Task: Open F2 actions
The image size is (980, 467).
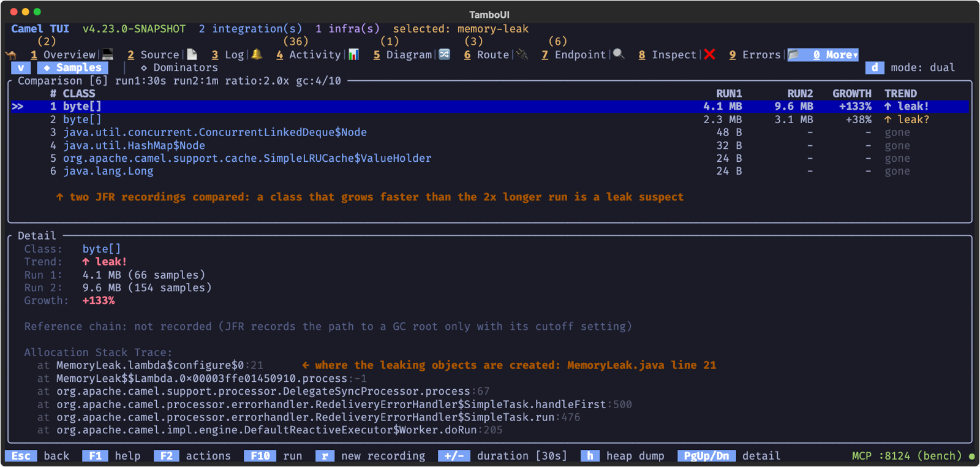Action: (x=192, y=456)
